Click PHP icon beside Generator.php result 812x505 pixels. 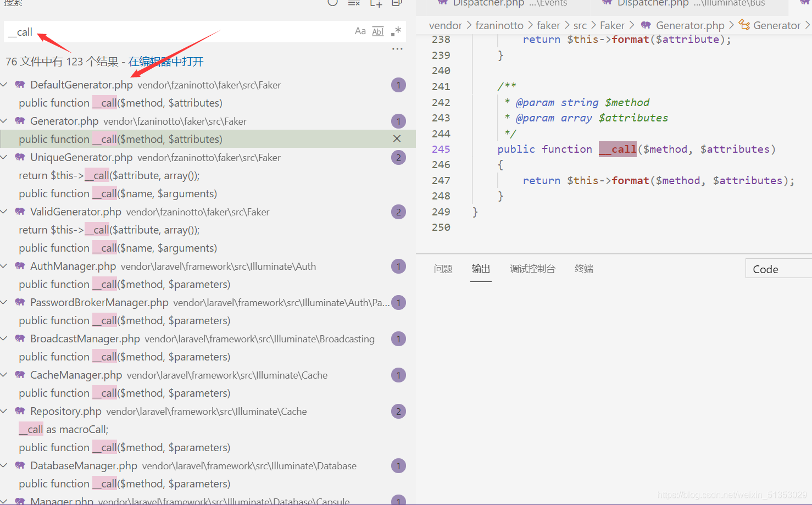(x=20, y=121)
